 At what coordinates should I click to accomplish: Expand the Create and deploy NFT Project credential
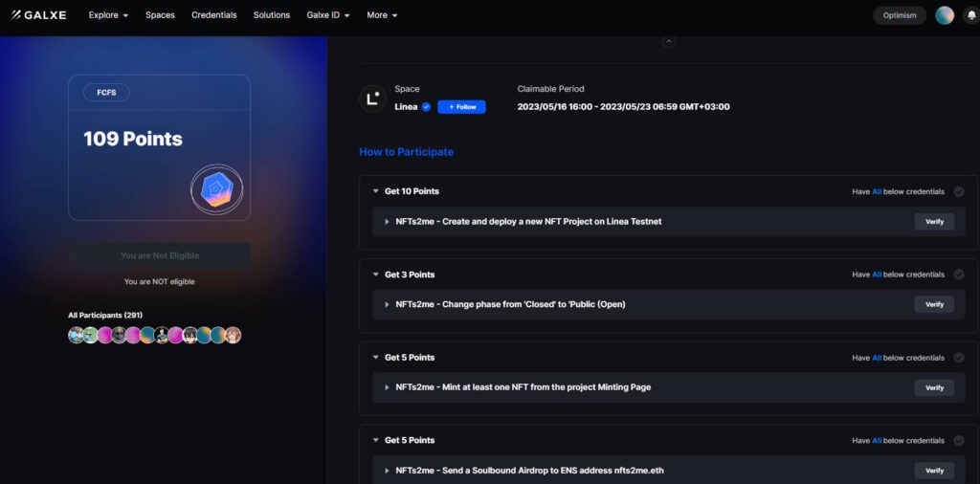point(388,222)
